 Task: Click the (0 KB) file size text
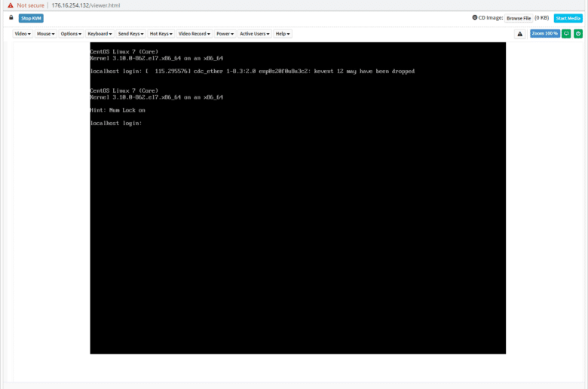541,17
